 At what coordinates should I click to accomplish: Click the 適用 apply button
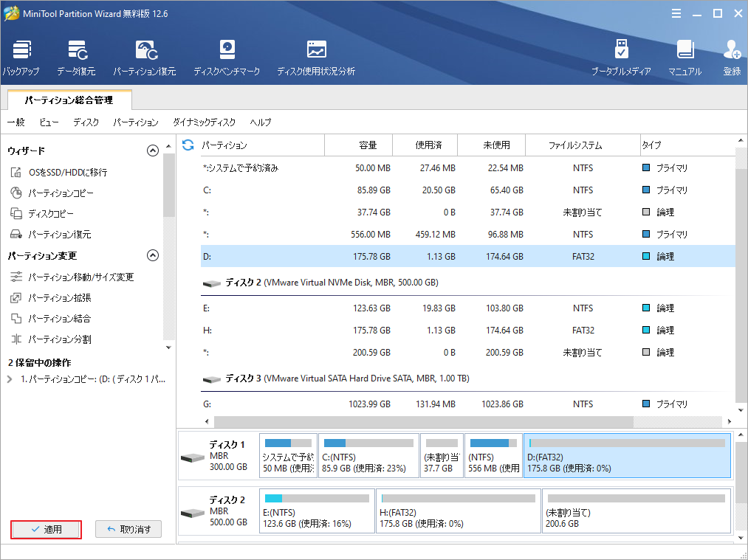click(47, 530)
